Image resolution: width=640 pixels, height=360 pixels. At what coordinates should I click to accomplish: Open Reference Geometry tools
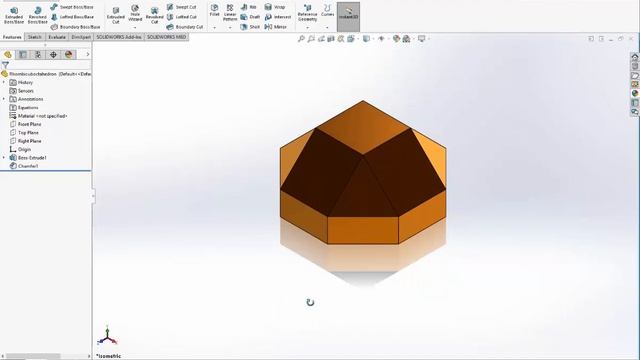coord(307,13)
